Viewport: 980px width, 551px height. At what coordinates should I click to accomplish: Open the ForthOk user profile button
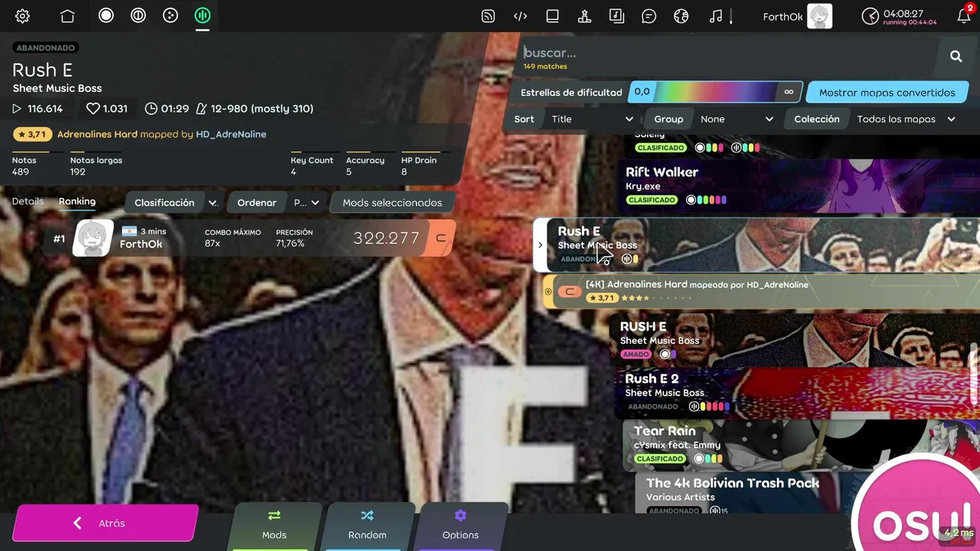click(x=797, y=16)
